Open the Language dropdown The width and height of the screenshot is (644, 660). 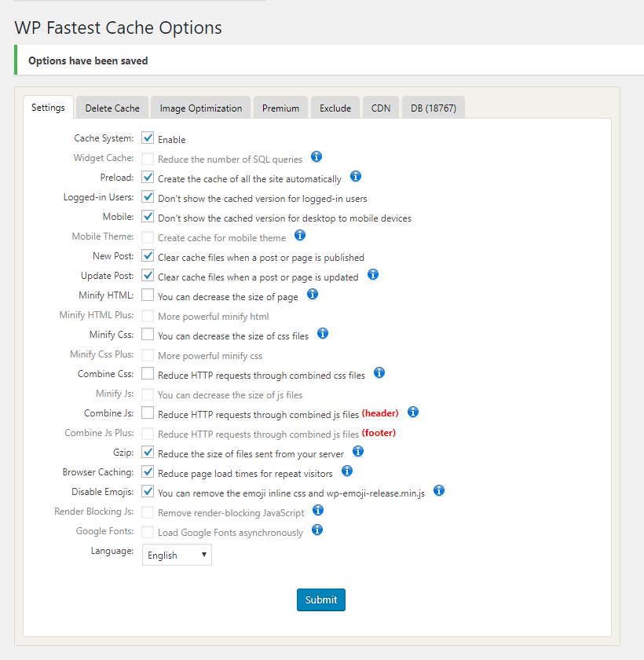[177, 555]
